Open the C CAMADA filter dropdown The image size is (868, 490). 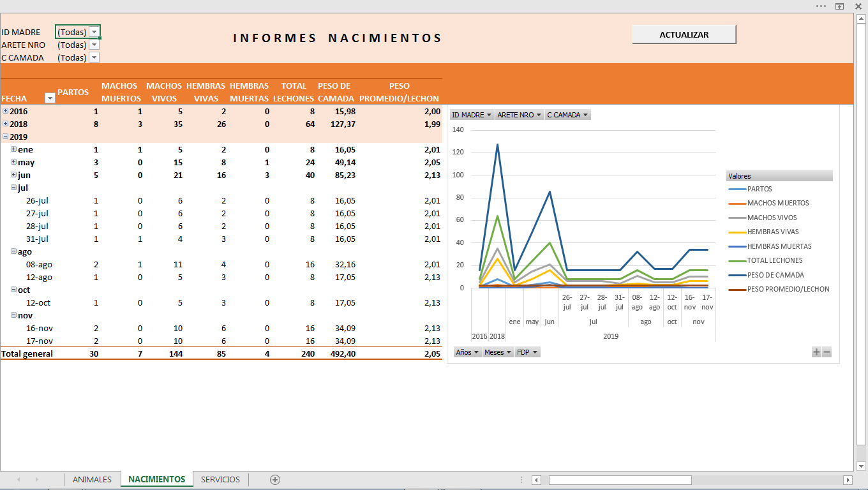[94, 57]
